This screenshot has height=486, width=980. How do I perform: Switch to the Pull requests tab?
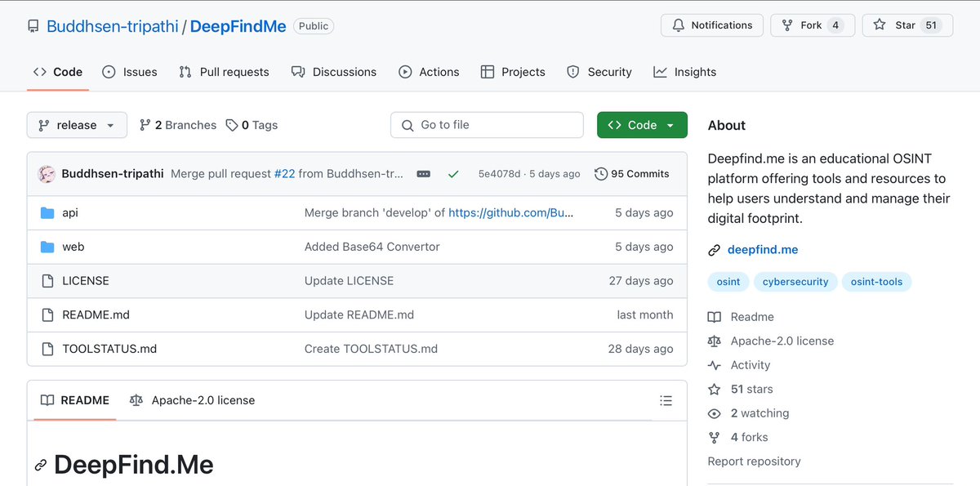224,72
